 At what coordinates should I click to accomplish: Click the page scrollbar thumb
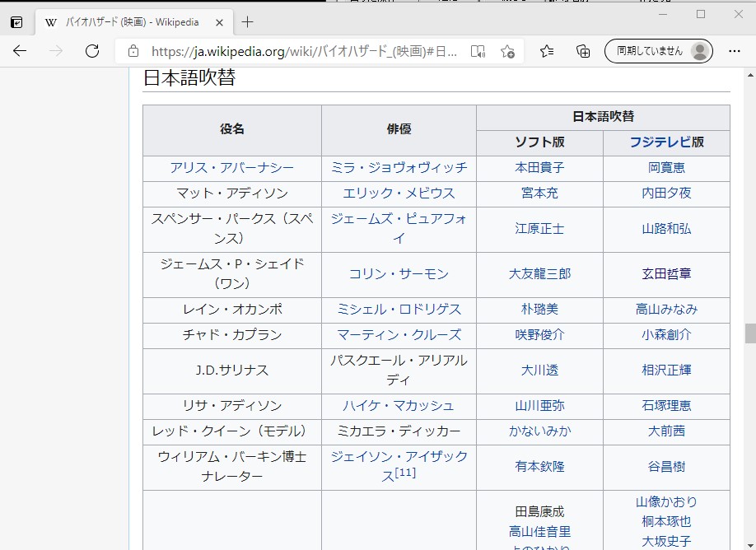pos(750,333)
